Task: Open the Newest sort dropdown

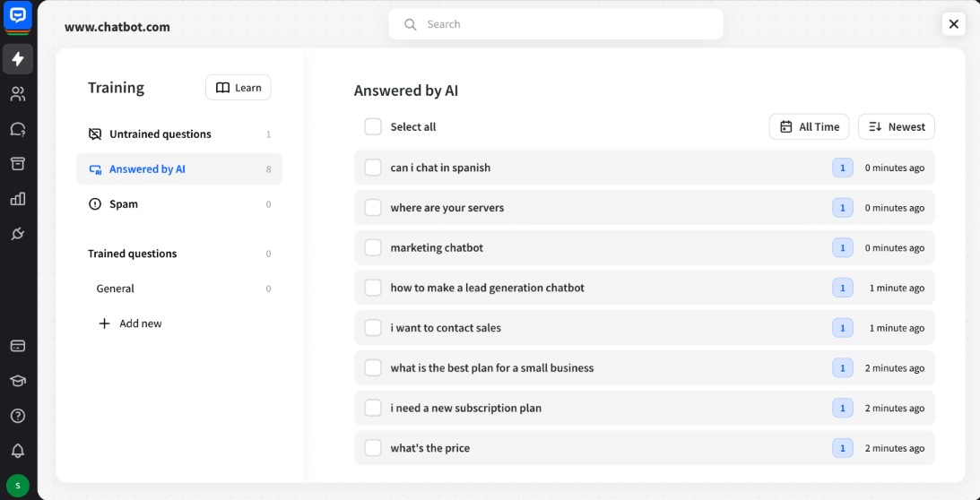Action: click(897, 127)
